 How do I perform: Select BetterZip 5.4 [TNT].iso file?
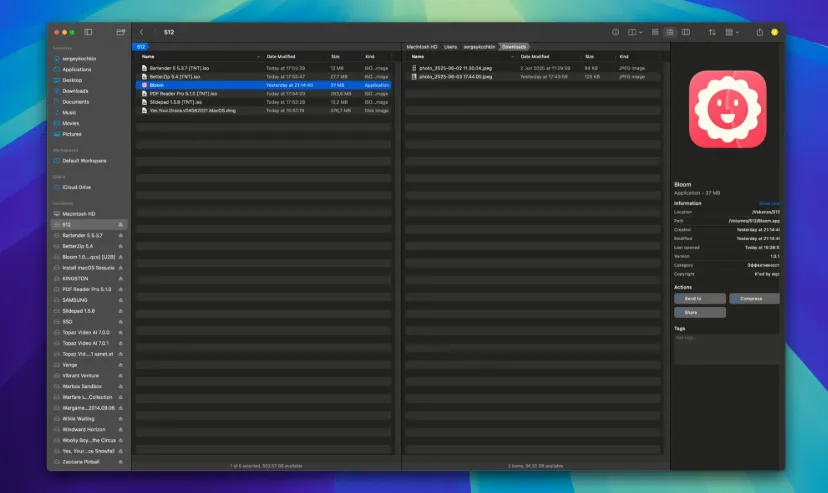[x=264, y=77]
